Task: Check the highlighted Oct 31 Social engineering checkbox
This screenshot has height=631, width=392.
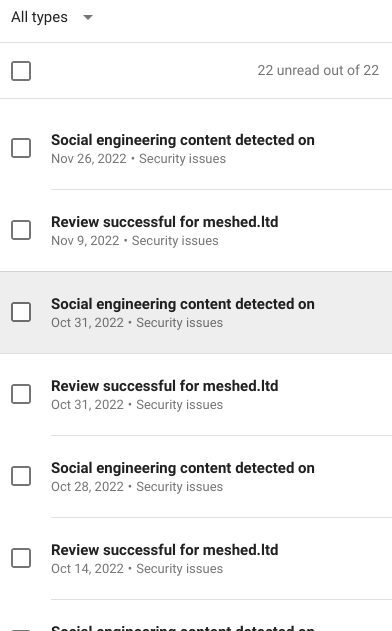Action: pyautogui.click(x=21, y=312)
